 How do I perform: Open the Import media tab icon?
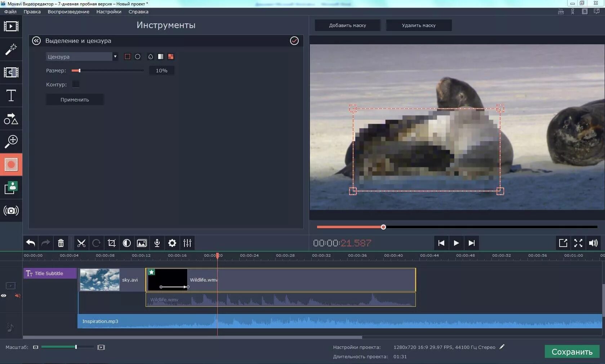click(11, 26)
